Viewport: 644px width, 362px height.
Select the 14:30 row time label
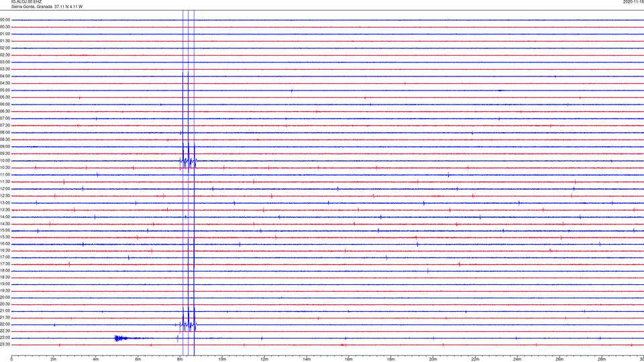pos(5,224)
